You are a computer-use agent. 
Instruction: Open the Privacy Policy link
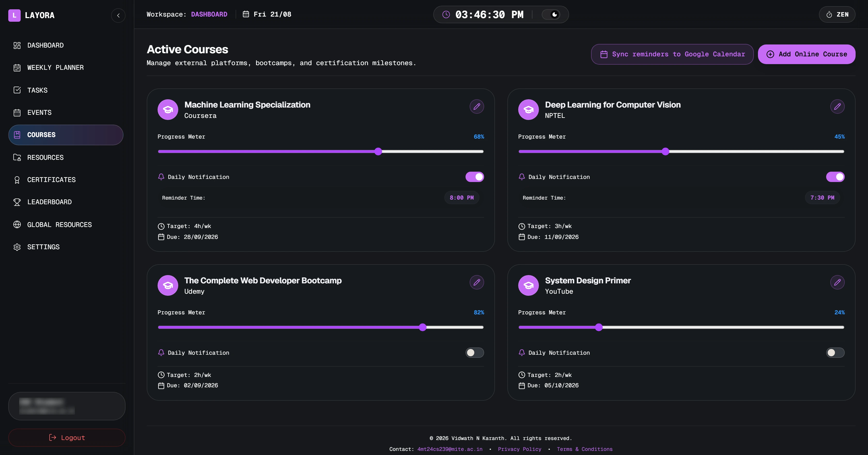[520, 449]
